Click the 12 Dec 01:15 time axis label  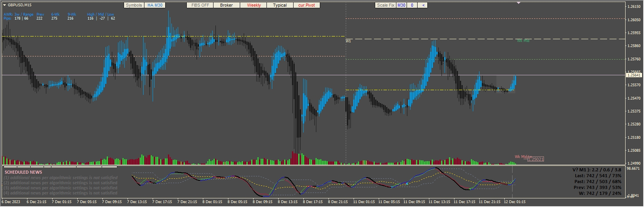pyautogui.click(x=514, y=202)
